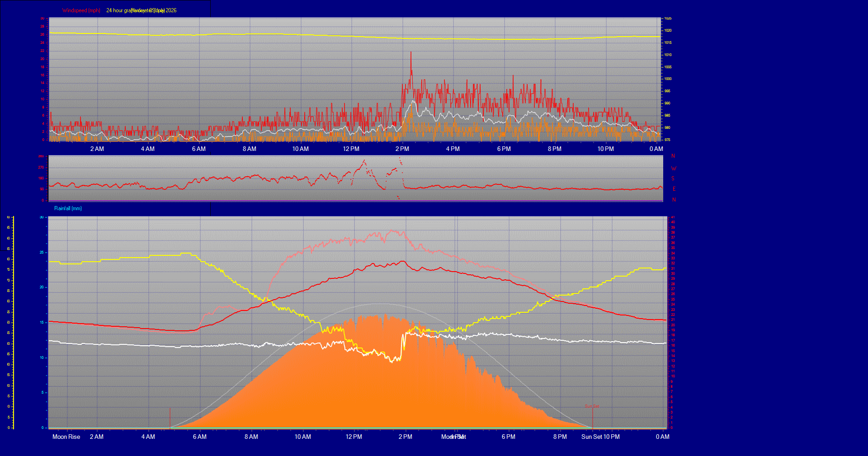868x456 pixels.
Task: Select "2 AM" on the windspeed chart axis
Action: [97, 149]
